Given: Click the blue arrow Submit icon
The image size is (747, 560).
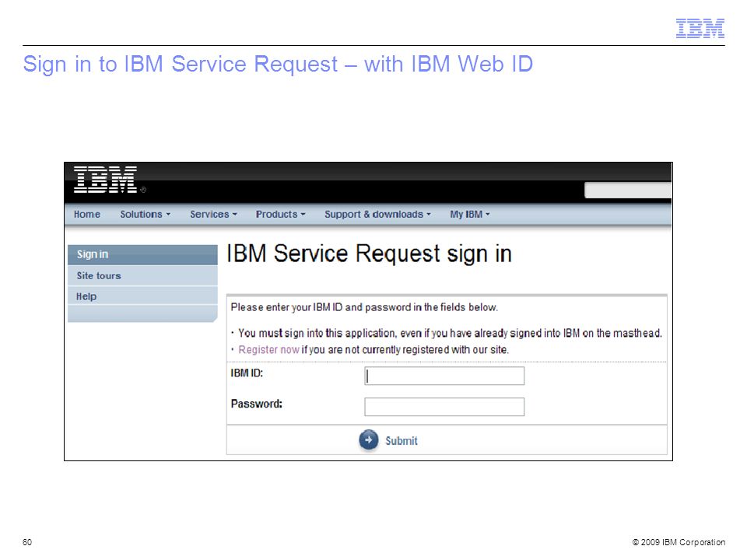Looking at the screenshot, I should click(368, 440).
